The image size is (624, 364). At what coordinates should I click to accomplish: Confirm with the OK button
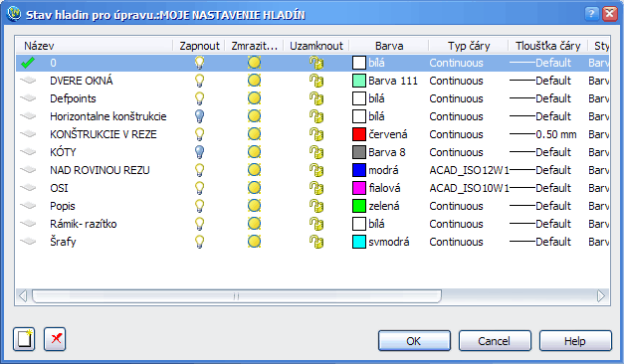[414, 341]
